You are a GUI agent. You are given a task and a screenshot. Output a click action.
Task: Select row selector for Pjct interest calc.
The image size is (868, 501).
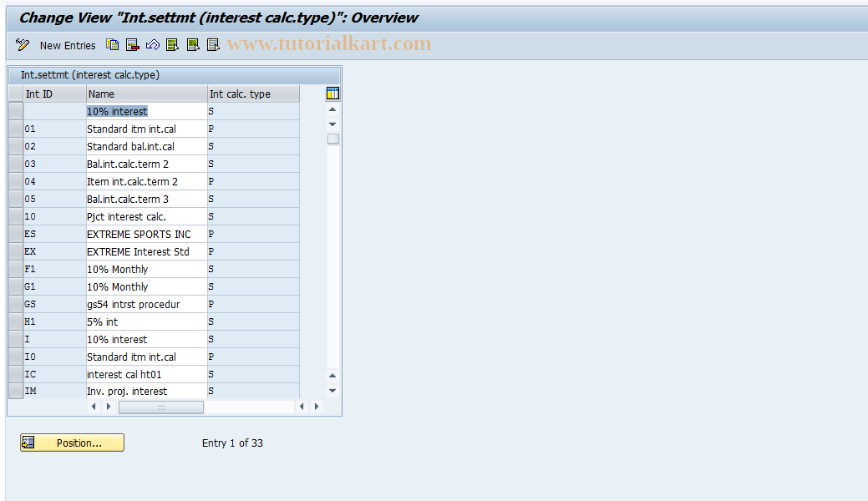16,216
